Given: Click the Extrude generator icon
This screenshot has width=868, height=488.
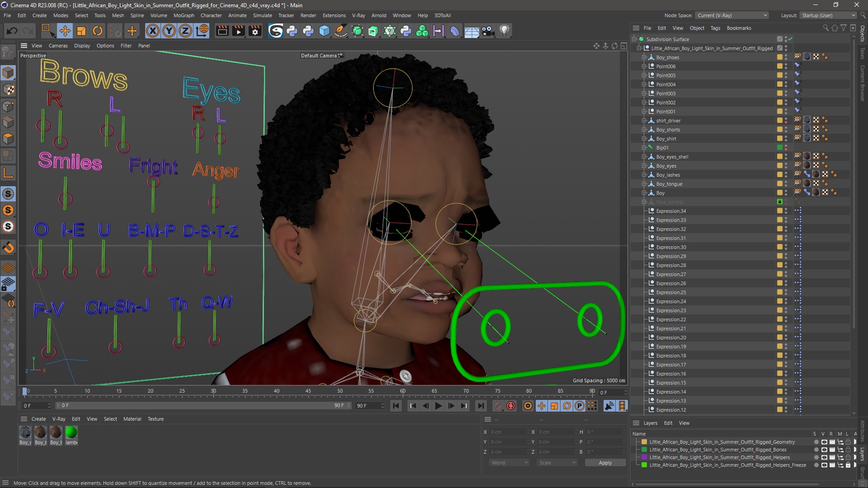Looking at the screenshot, I should 373,31.
